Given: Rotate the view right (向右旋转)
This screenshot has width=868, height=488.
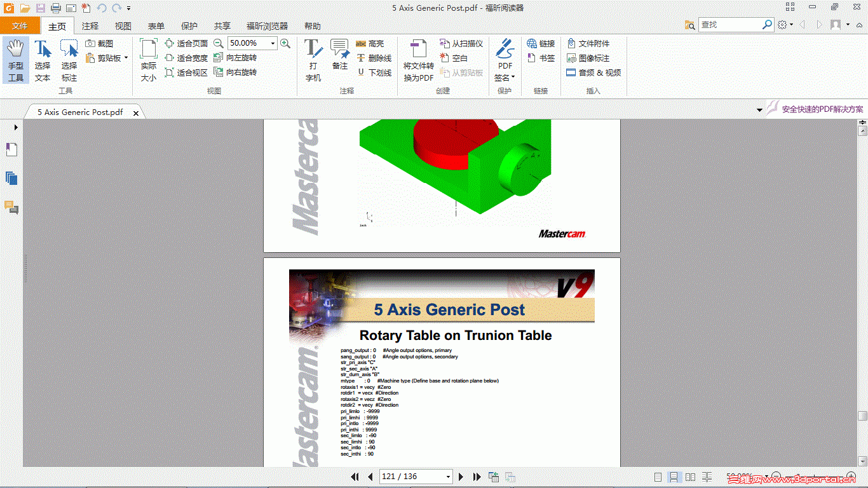Looking at the screenshot, I should coord(235,72).
